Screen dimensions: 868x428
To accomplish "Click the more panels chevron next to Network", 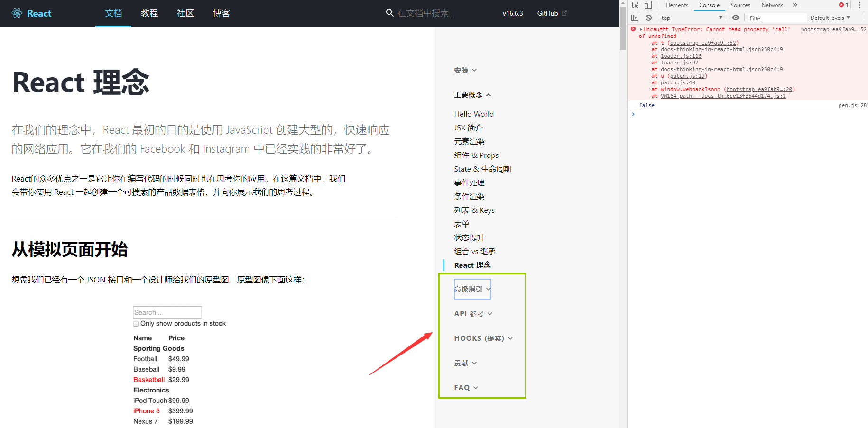I will pos(795,5).
